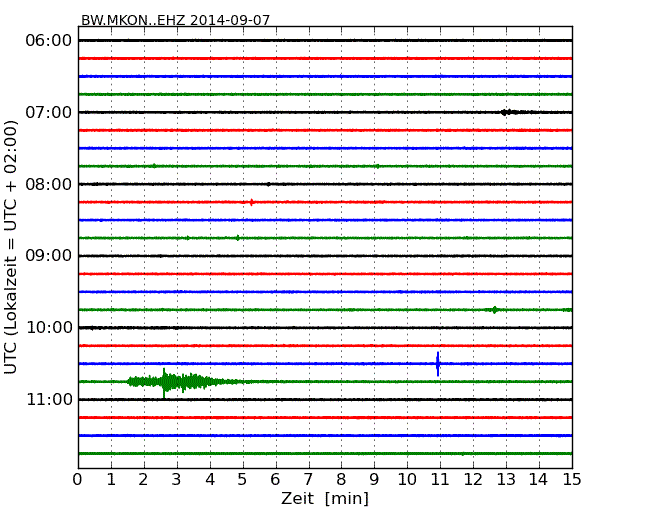Click x-axis tick label 14
Screen dimensions: 650x520
click(x=539, y=479)
